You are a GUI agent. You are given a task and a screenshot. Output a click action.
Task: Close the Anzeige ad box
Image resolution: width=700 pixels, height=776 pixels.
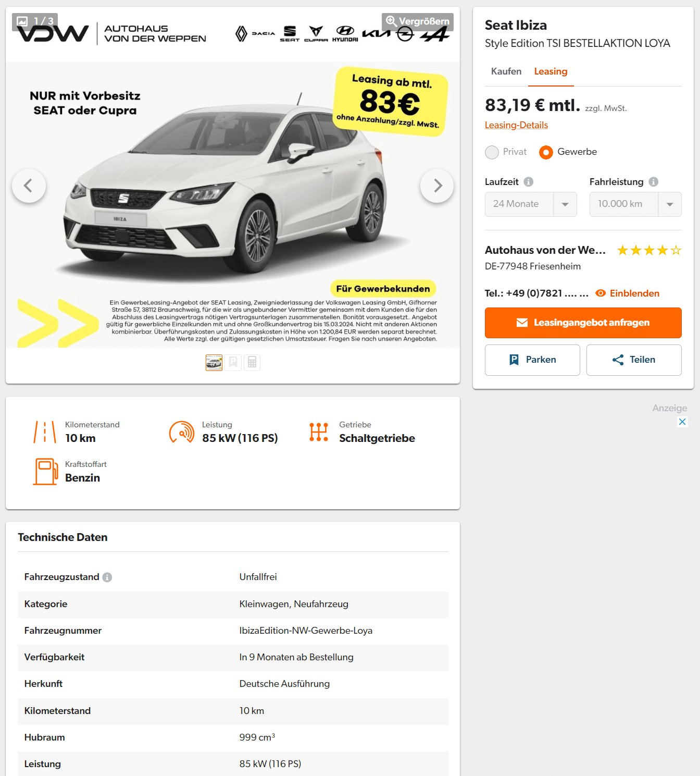pos(682,422)
